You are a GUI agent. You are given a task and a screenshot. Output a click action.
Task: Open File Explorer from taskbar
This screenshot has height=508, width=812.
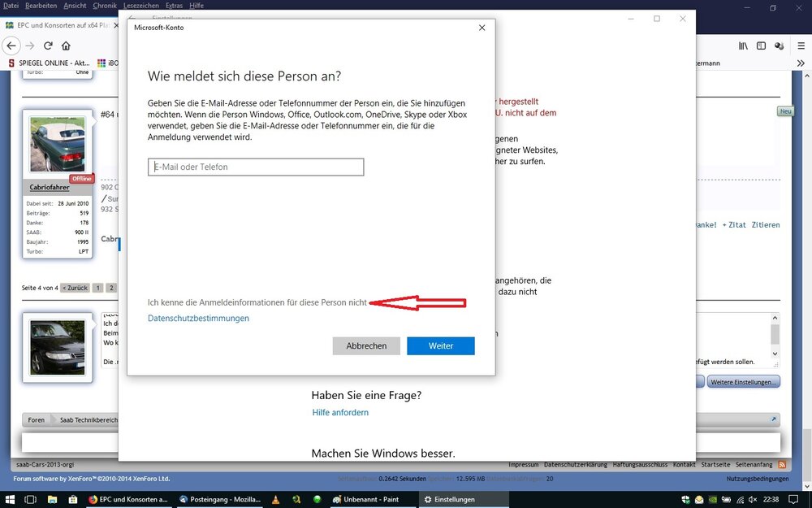coord(52,500)
